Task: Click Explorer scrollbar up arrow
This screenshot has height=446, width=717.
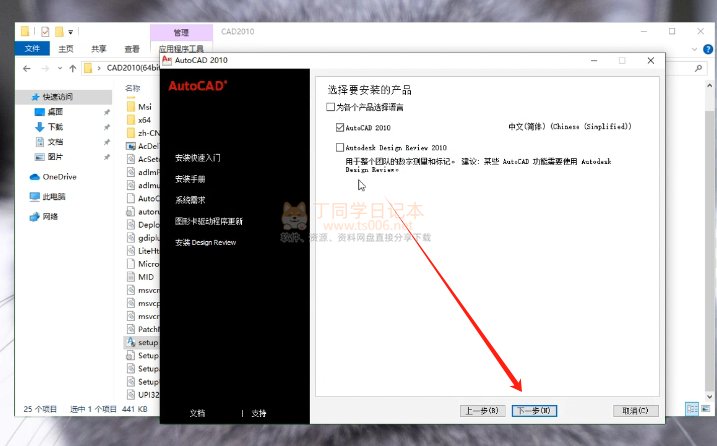Action: click(709, 86)
